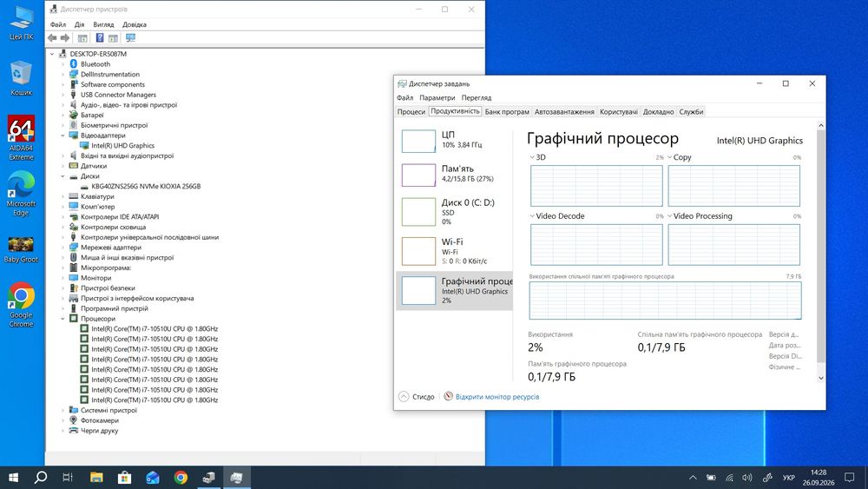Open Task View in the taskbar

tap(68, 478)
